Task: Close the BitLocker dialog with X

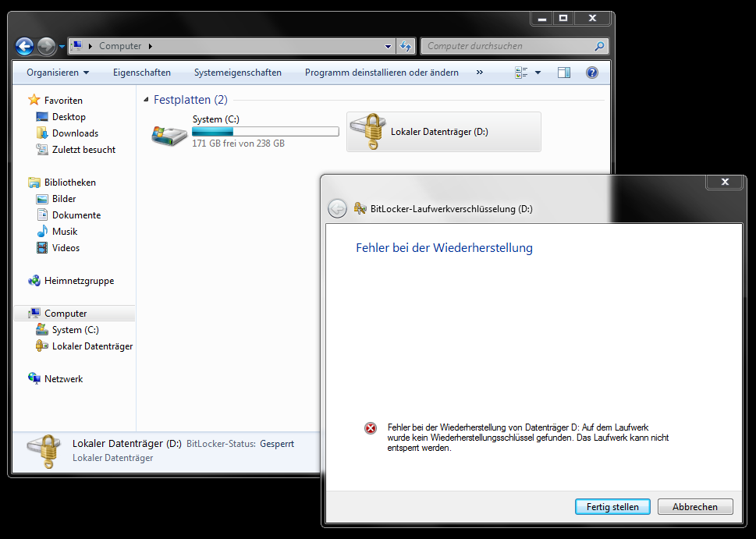Action: 725,182
